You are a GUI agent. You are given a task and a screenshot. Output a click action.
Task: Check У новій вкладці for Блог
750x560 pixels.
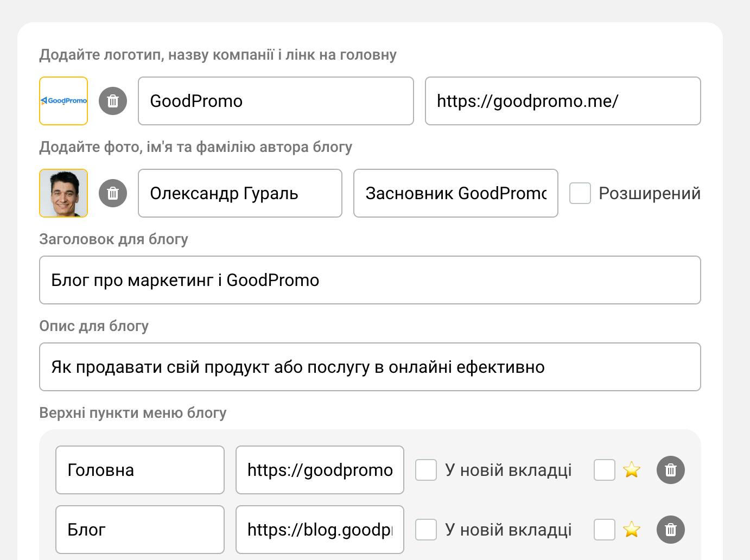tap(426, 530)
